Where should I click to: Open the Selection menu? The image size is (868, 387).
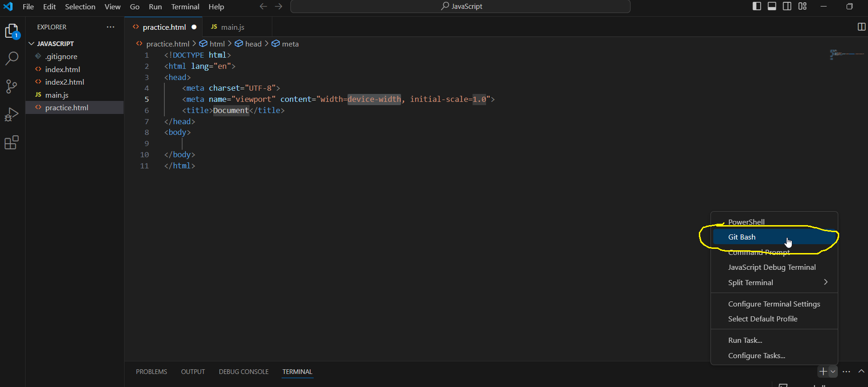(80, 7)
